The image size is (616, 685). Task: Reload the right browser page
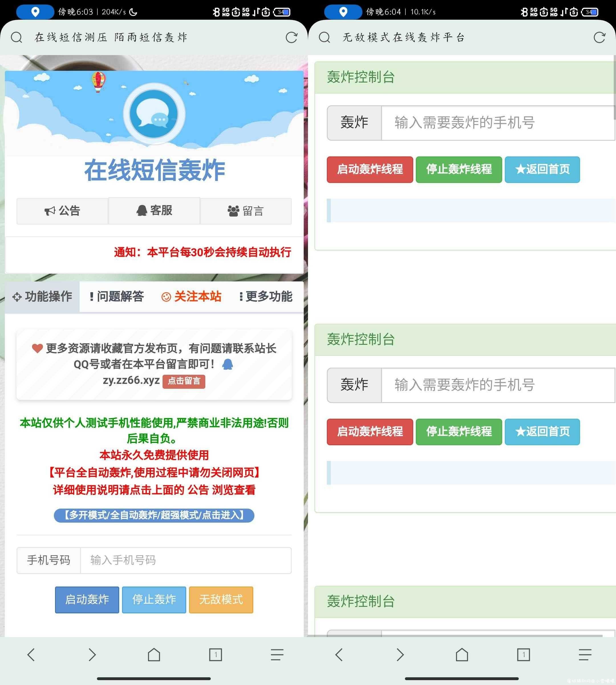[599, 37]
